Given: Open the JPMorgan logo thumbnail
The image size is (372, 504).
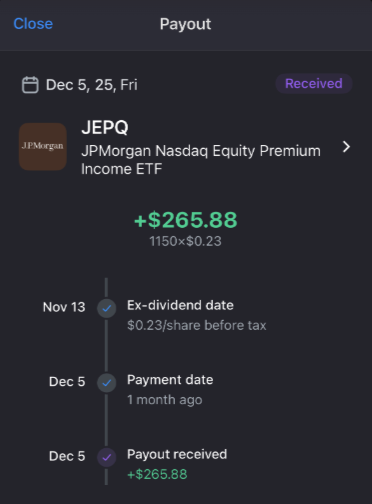Looking at the screenshot, I should pyautogui.click(x=43, y=147).
